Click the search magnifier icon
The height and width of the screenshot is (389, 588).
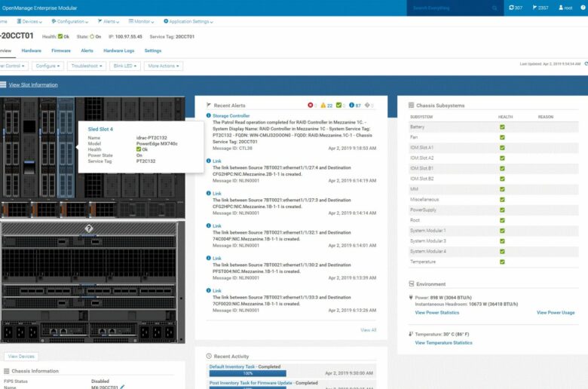click(x=495, y=8)
